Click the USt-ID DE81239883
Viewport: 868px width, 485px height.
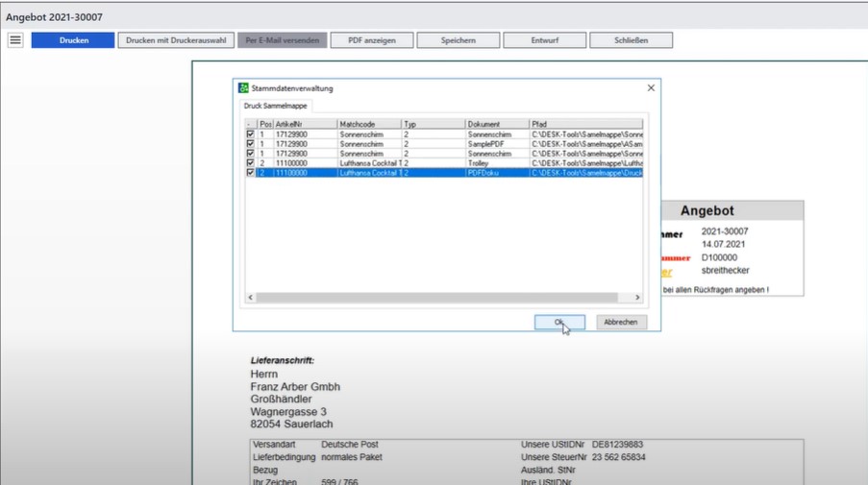(617, 444)
